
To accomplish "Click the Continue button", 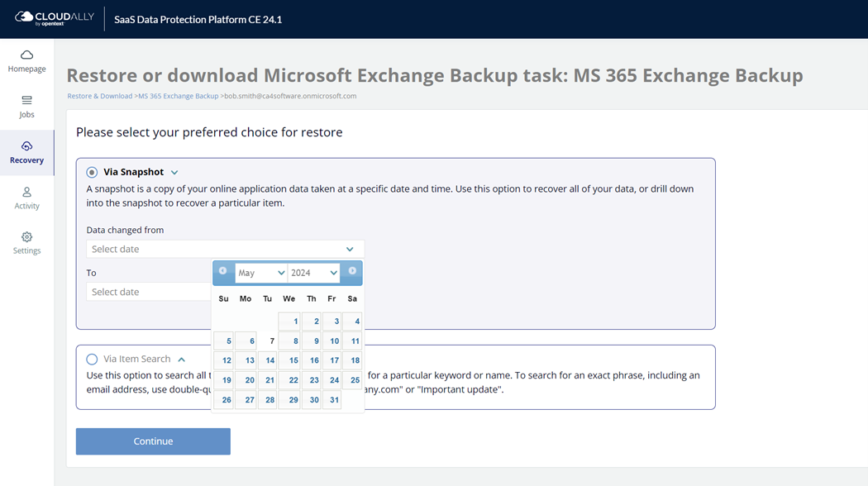I will click(153, 441).
